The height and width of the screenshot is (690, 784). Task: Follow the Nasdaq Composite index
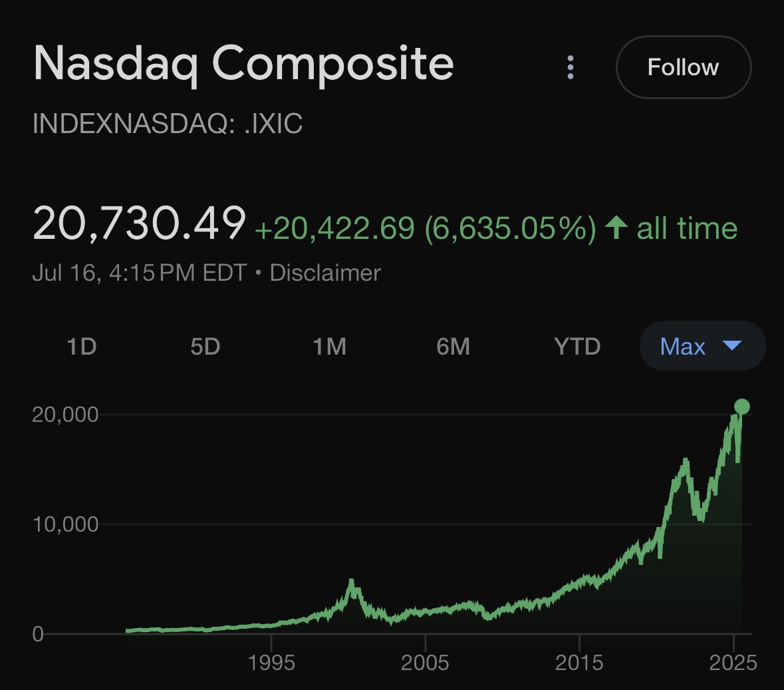(684, 67)
